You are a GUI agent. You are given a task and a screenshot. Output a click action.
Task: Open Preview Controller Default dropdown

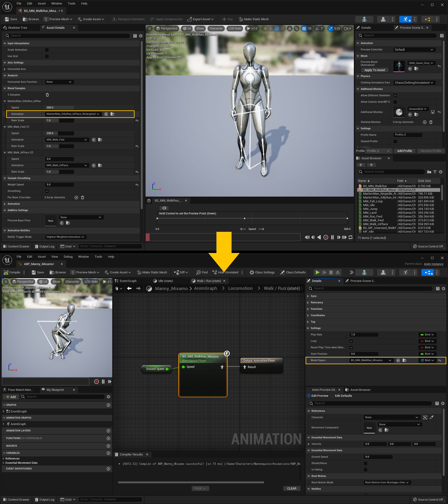point(414,50)
